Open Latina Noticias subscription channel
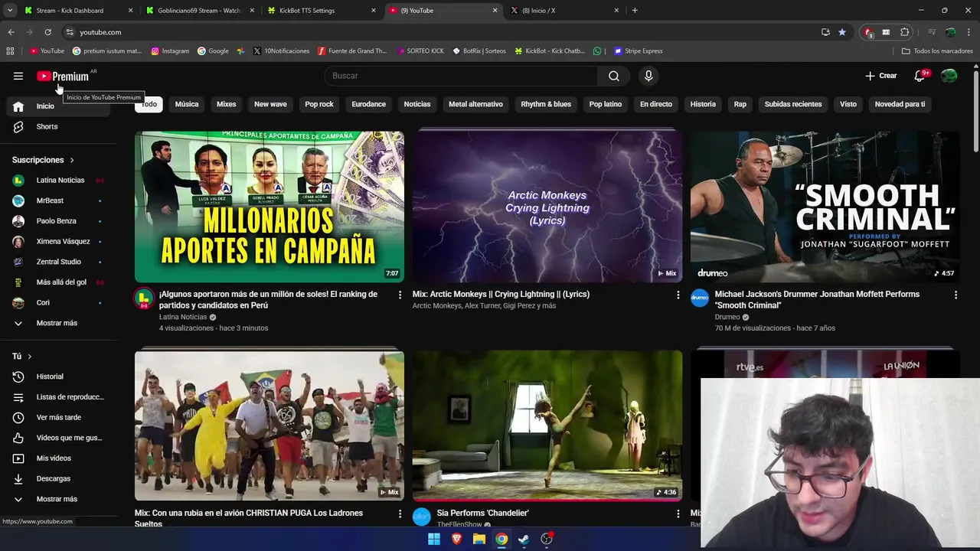Screen dimensions: 980x551 coord(59,181)
